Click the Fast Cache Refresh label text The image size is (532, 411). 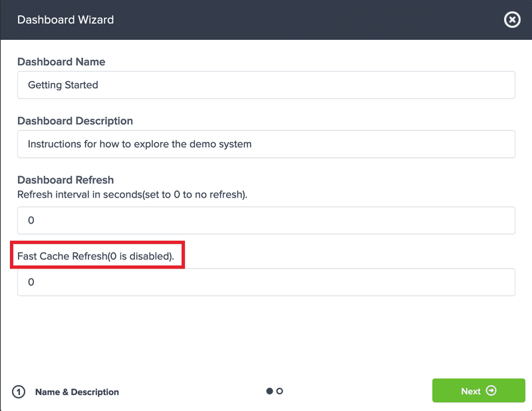pyautogui.click(x=96, y=256)
